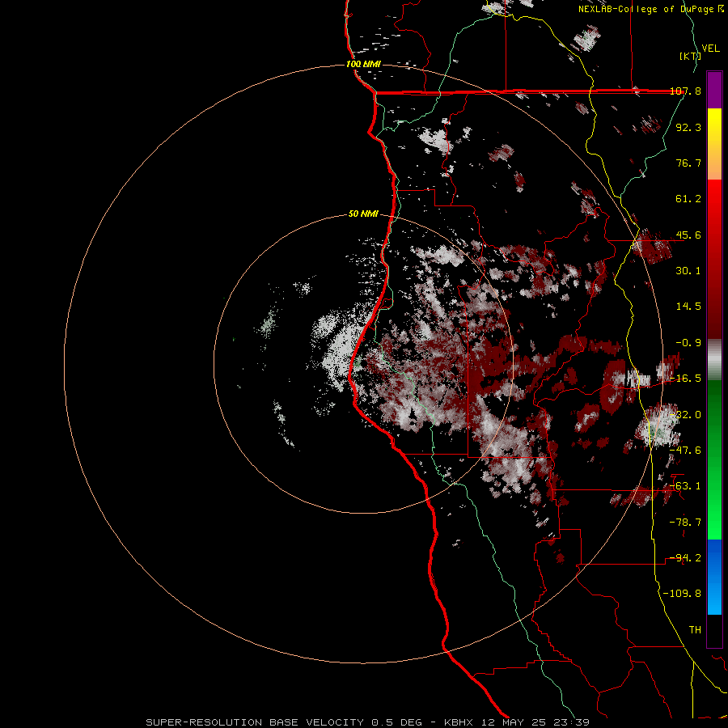Click the "12 MAY 25" date in the caption

tap(515, 722)
